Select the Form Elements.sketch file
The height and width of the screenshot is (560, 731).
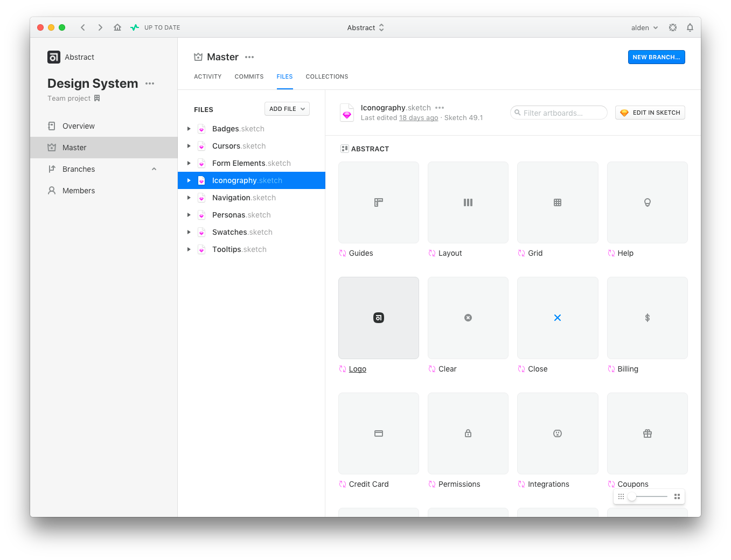point(252,163)
